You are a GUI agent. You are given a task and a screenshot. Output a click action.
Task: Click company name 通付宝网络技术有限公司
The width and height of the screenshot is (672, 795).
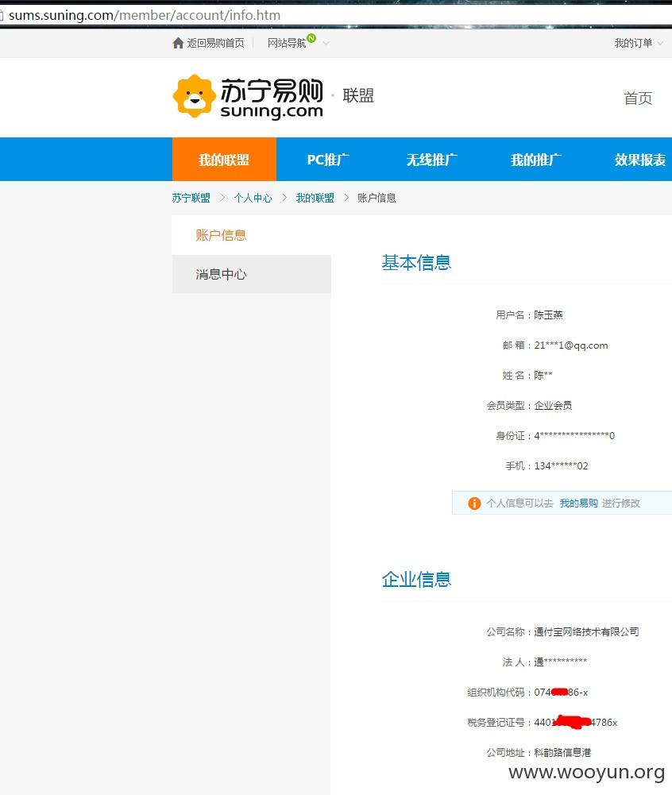click(586, 631)
